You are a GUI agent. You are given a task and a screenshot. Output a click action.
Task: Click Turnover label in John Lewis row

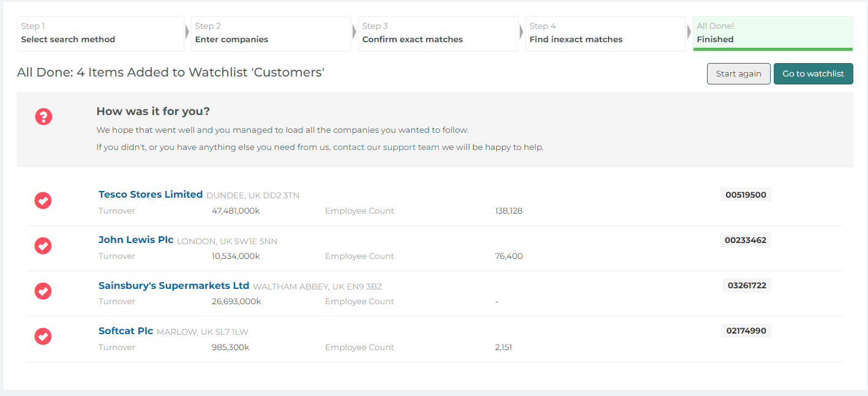(117, 256)
